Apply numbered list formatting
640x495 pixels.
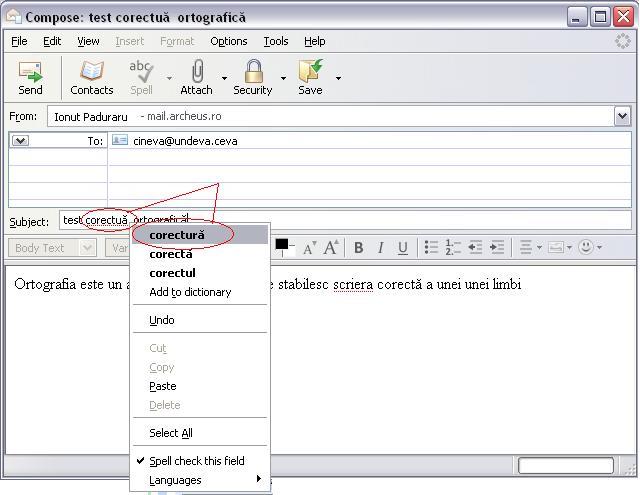coord(453,247)
